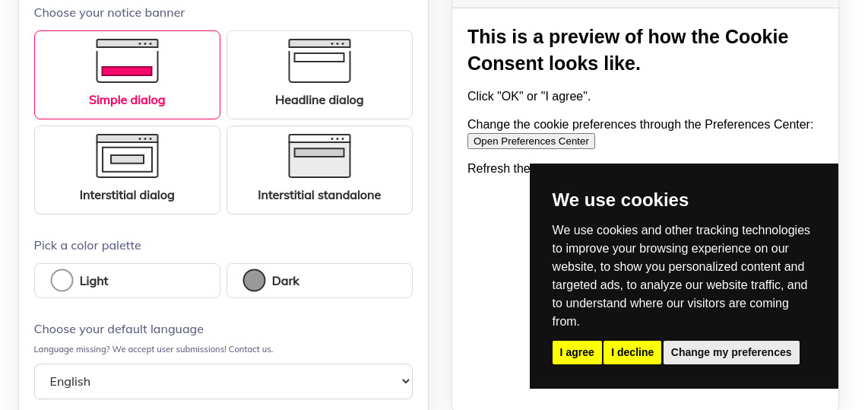Click the Headline dialog label
The image size is (868, 410).
[x=319, y=100]
